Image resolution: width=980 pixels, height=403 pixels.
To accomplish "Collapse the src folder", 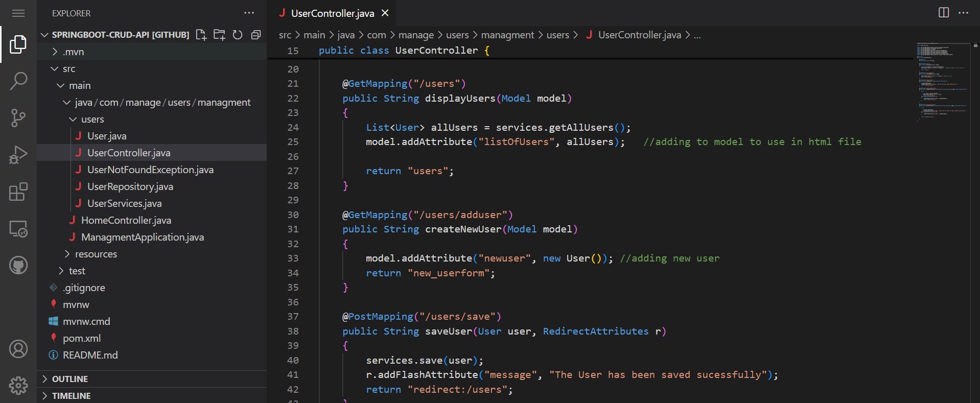I will [152, 68].
